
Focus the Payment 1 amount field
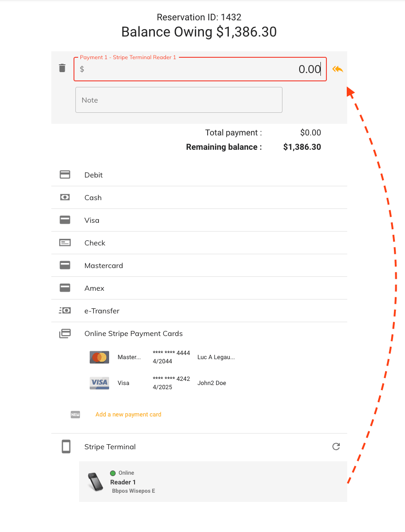(x=200, y=69)
